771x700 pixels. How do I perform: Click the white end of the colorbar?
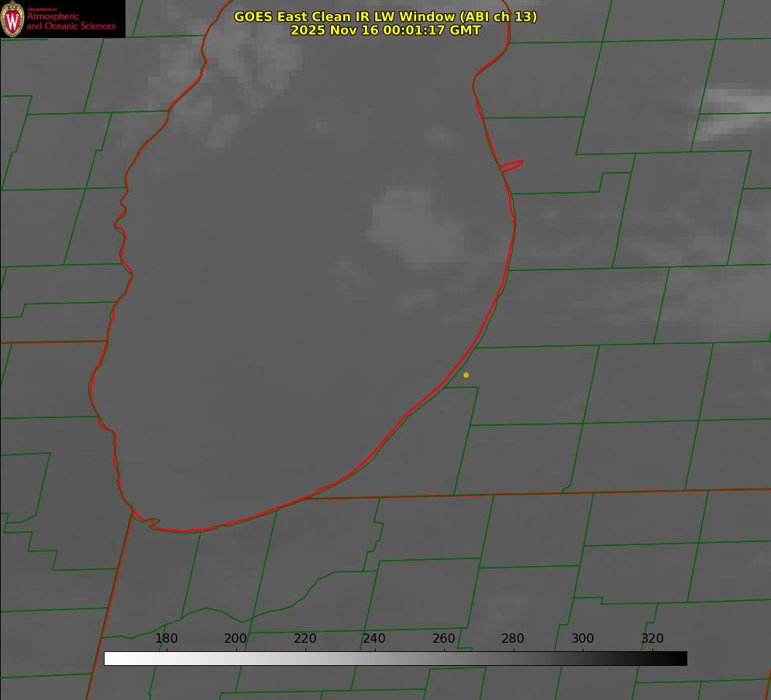(110, 658)
